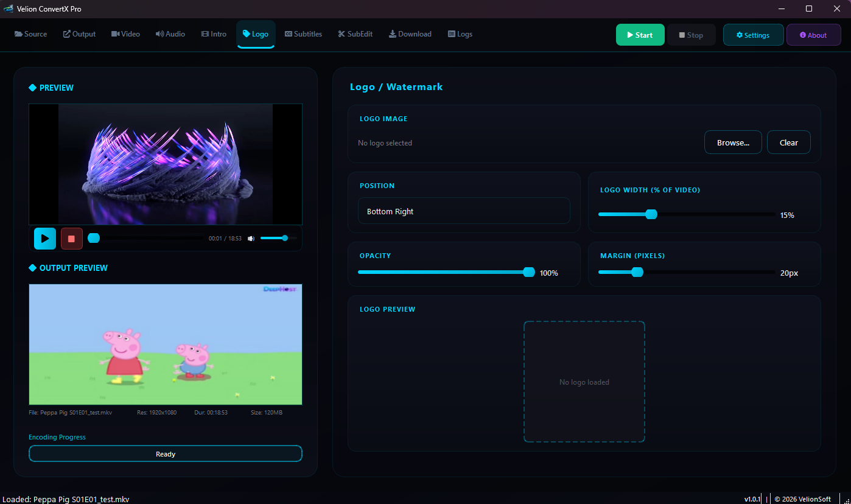
Task: Click the 'Logo / Watermark' heading
Action: coord(396,86)
